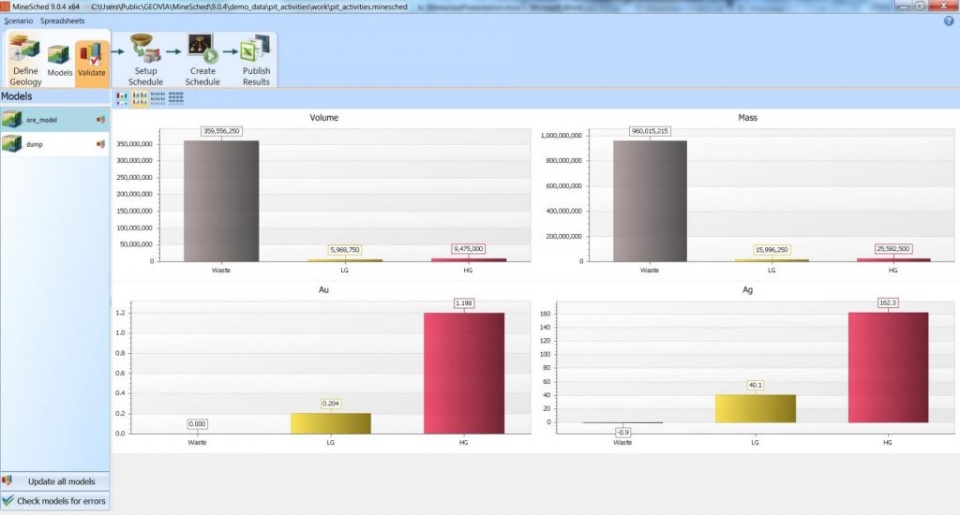The height and width of the screenshot is (515, 960).
Task: Click the Mass chart title
Action: (748, 118)
